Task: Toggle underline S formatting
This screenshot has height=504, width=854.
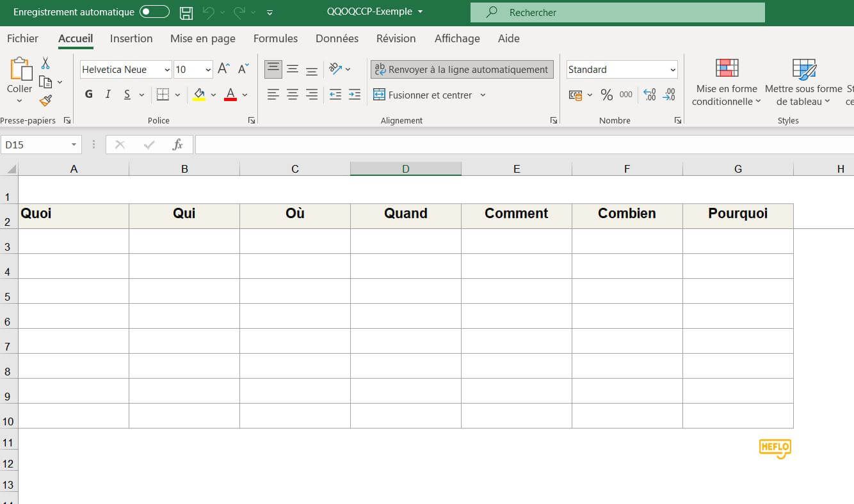Action: [x=127, y=95]
